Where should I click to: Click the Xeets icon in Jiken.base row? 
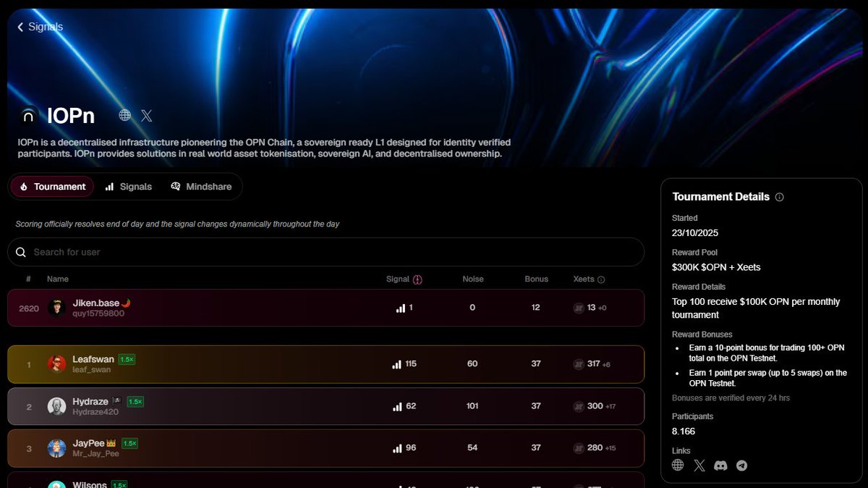[x=579, y=308]
